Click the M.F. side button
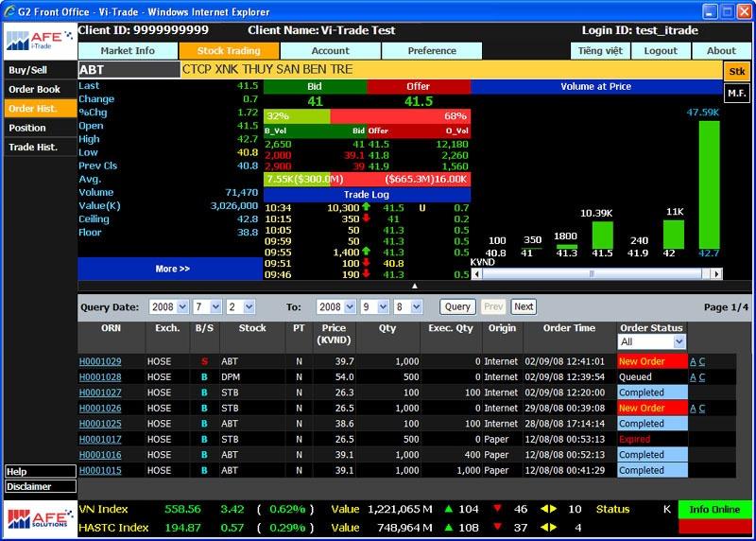756x541 pixels. (x=737, y=93)
